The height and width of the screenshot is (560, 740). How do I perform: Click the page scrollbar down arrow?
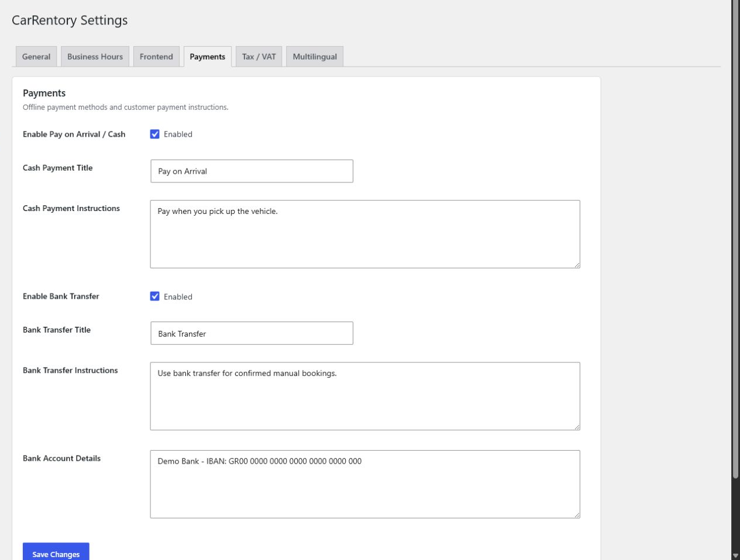[x=735, y=555]
